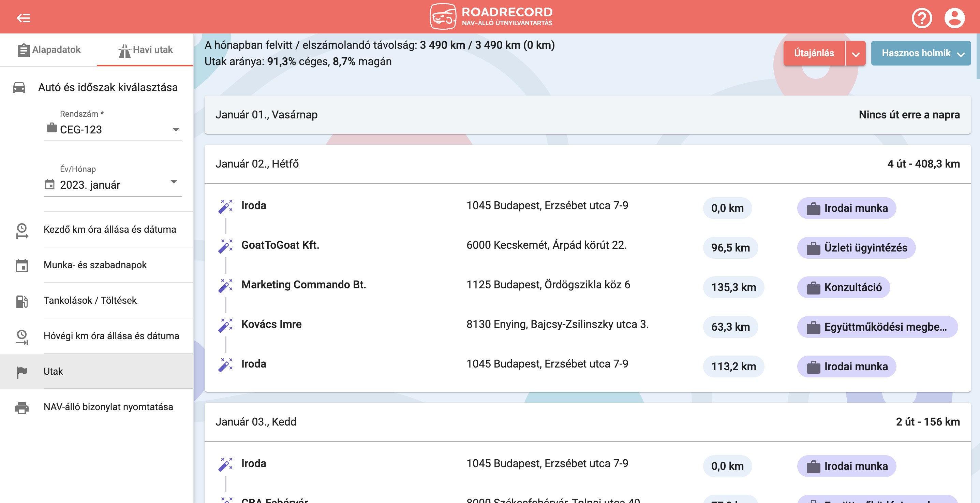
Task: Switch to the Havi utak tab
Action: point(145,50)
